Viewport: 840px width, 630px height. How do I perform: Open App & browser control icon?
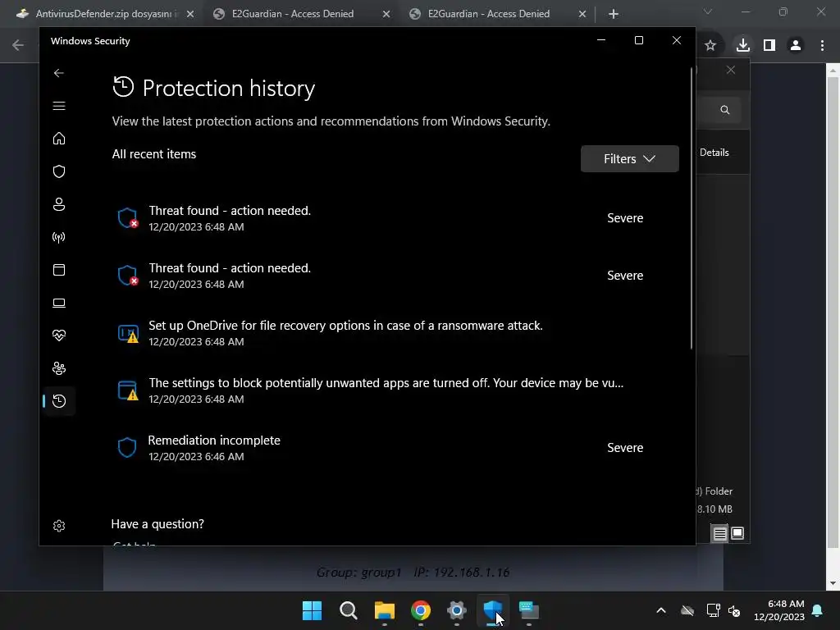tap(59, 269)
